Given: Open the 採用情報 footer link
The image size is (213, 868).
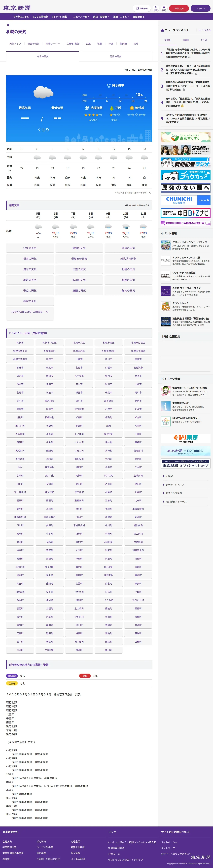Looking at the screenshot, I should point(41,842).
